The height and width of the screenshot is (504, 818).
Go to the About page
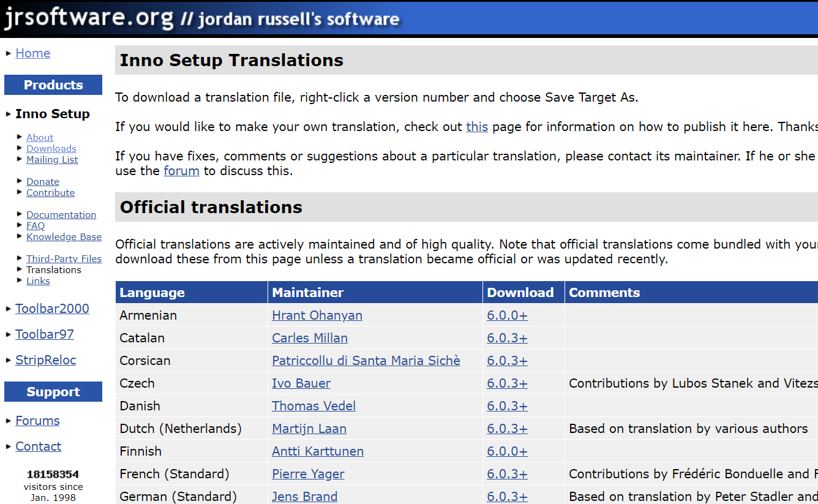tap(40, 137)
